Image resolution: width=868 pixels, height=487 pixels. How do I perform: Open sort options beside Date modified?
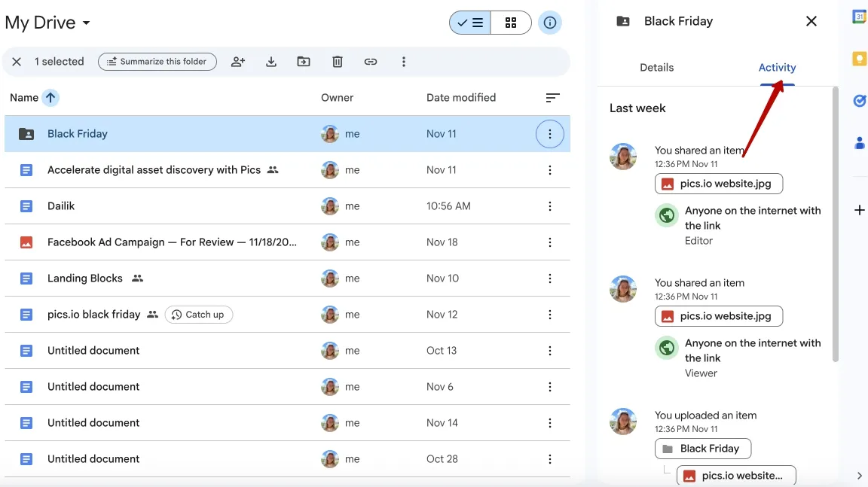[552, 97]
